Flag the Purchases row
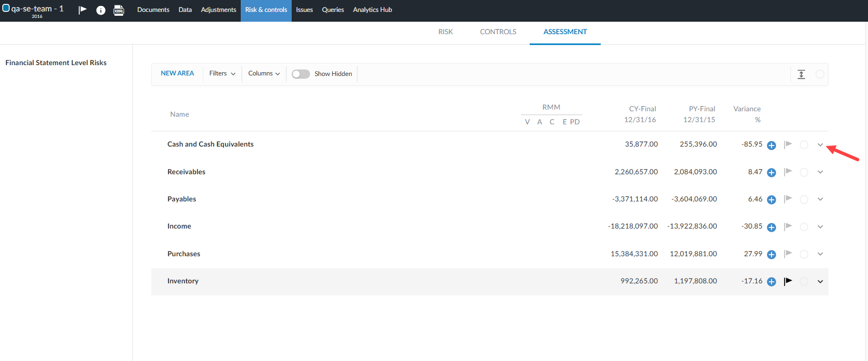 pyautogui.click(x=788, y=254)
